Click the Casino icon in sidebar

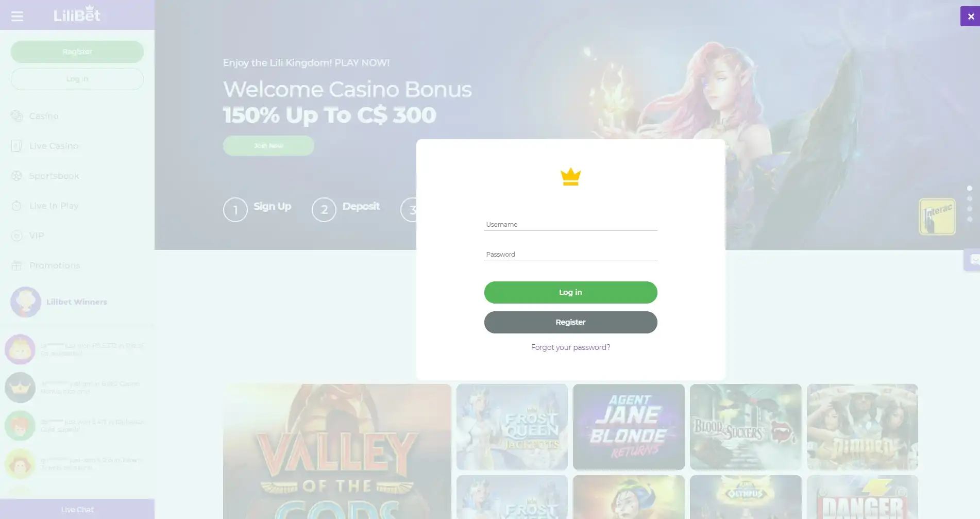(17, 116)
